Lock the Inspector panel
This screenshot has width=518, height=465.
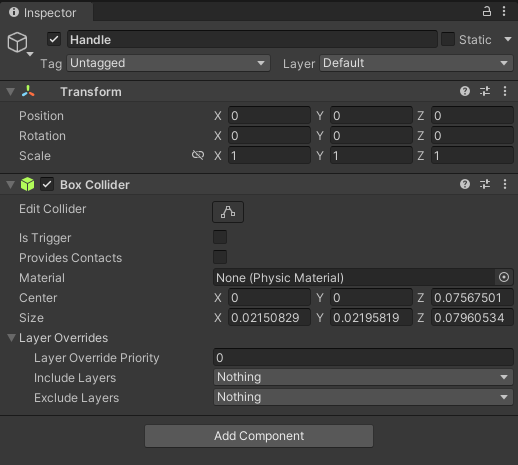pyautogui.click(x=487, y=11)
